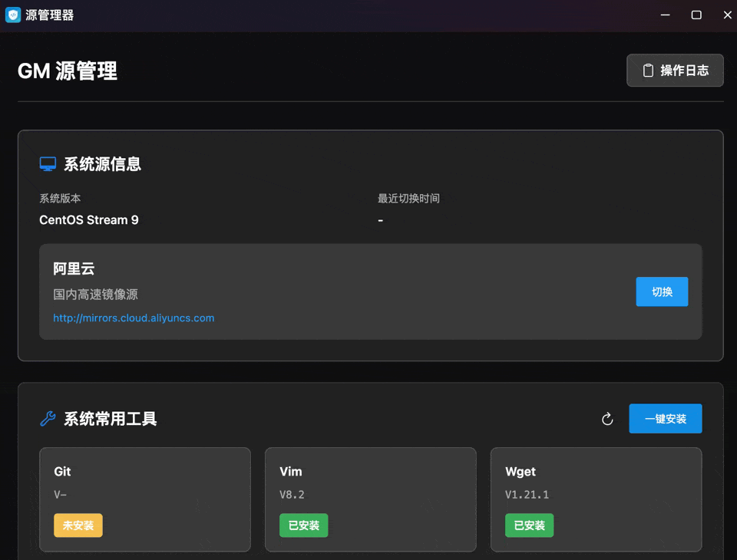The image size is (737, 560).
Task: Click the 已安装 badge on Vim
Action: pos(304,525)
